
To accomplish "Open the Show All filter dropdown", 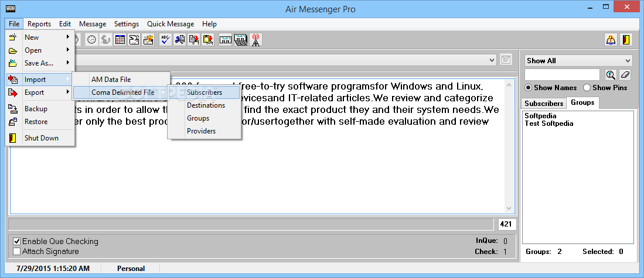I will [x=578, y=61].
